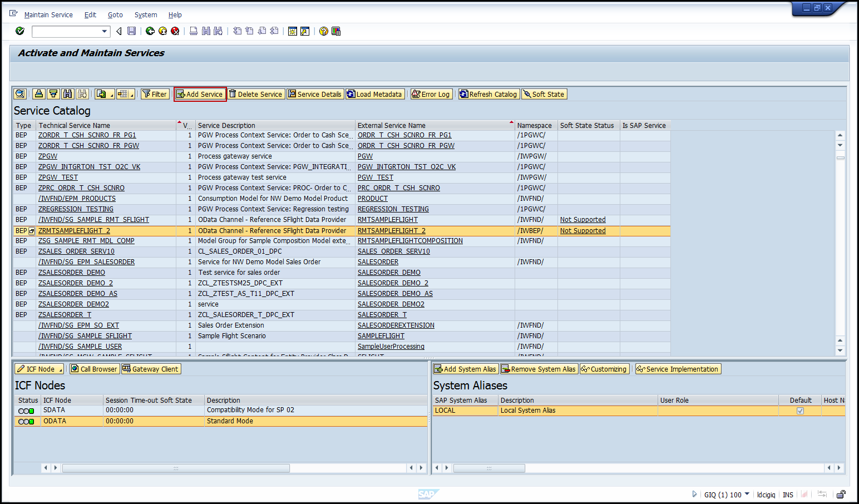Click the status traffic light for ODATA node
Image resolution: width=859 pixels, height=504 pixels.
click(x=26, y=422)
